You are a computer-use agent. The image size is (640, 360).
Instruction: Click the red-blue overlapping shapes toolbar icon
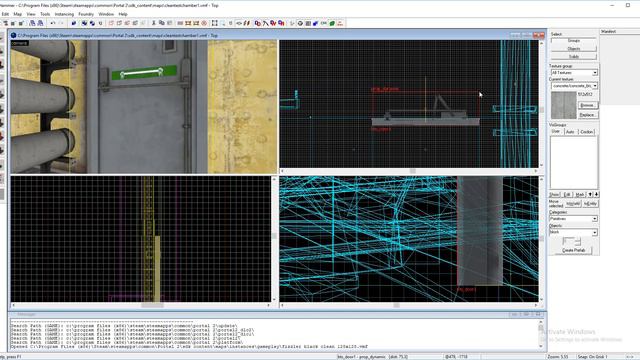click(x=257, y=23)
